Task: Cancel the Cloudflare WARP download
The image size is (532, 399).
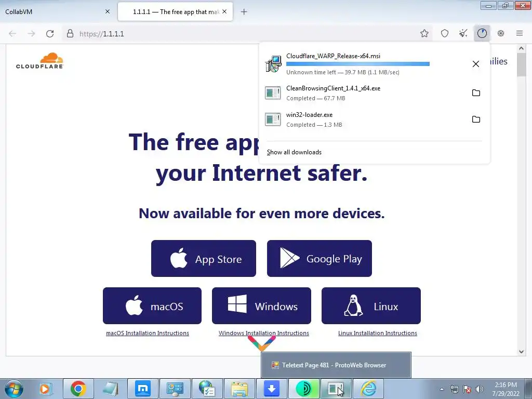Action: pyautogui.click(x=476, y=64)
